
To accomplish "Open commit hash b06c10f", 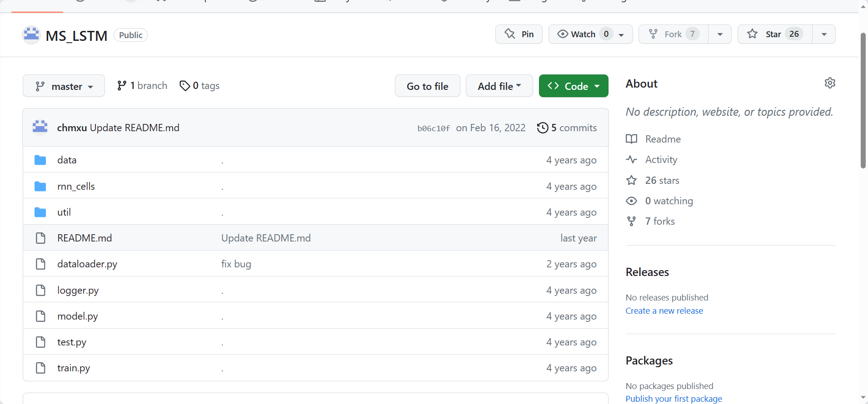I will (x=434, y=128).
